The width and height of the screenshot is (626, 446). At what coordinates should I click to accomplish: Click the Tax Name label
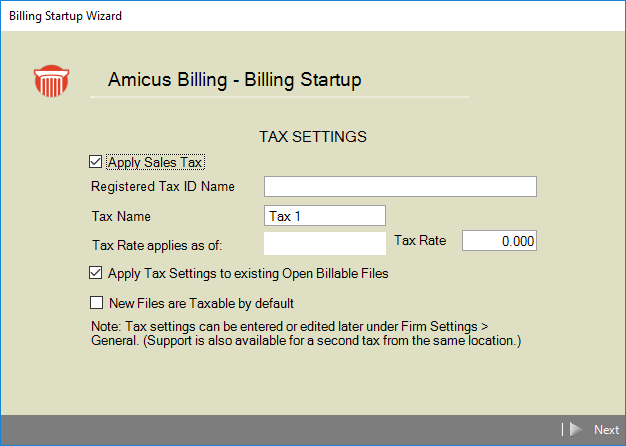pyautogui.click(x=121, y=216)
